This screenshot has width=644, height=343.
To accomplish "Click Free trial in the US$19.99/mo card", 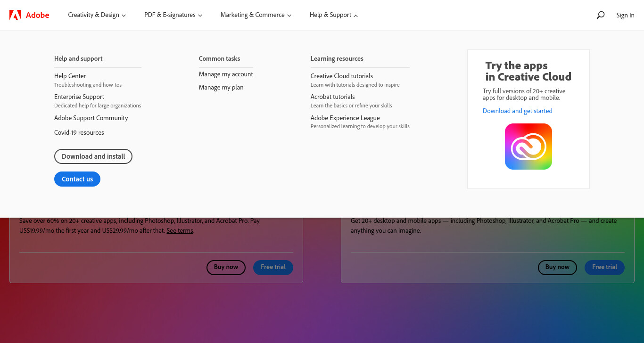I will 273,267.
